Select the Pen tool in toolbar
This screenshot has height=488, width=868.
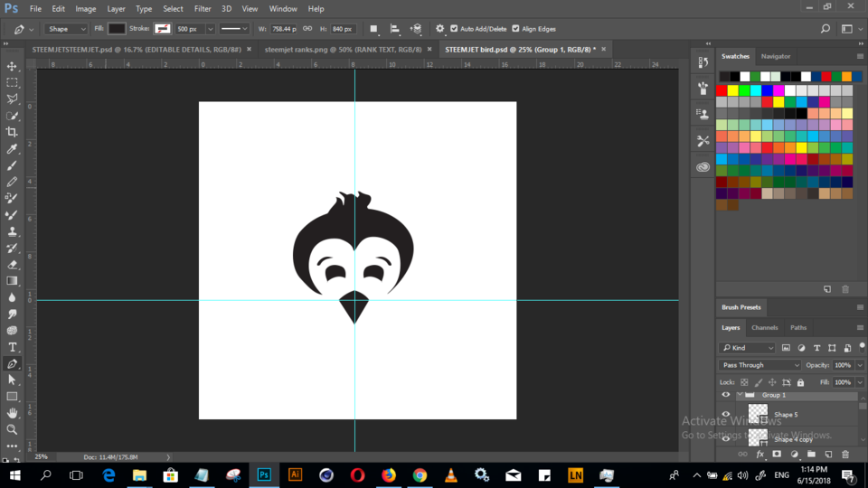12,363
